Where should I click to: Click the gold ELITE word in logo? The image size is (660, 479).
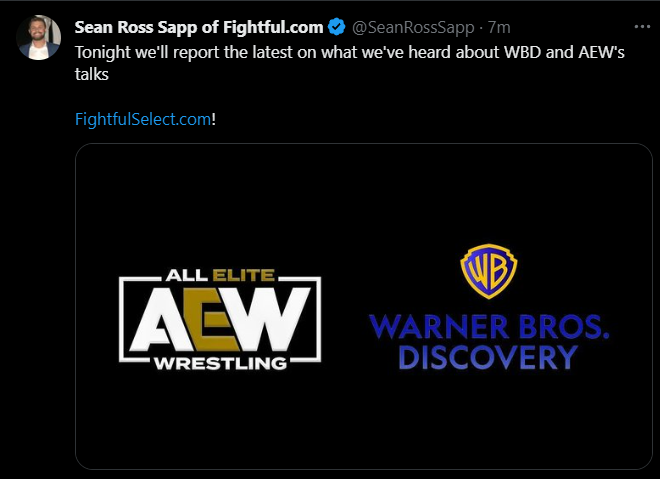click(x=244, y=276)
